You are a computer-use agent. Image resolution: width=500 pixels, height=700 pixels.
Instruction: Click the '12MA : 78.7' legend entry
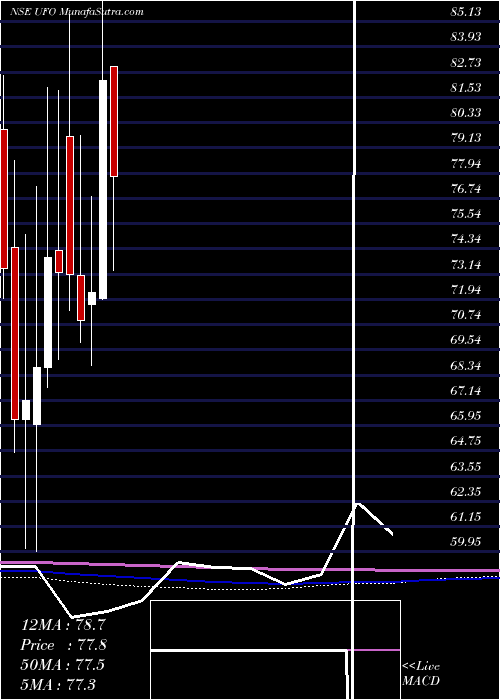63,625
